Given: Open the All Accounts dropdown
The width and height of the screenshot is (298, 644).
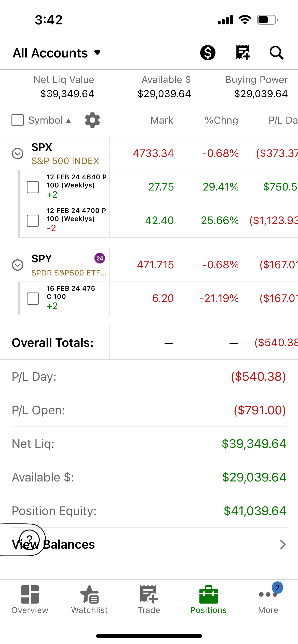Looking at the screenshot, I should tap(57, 53).
